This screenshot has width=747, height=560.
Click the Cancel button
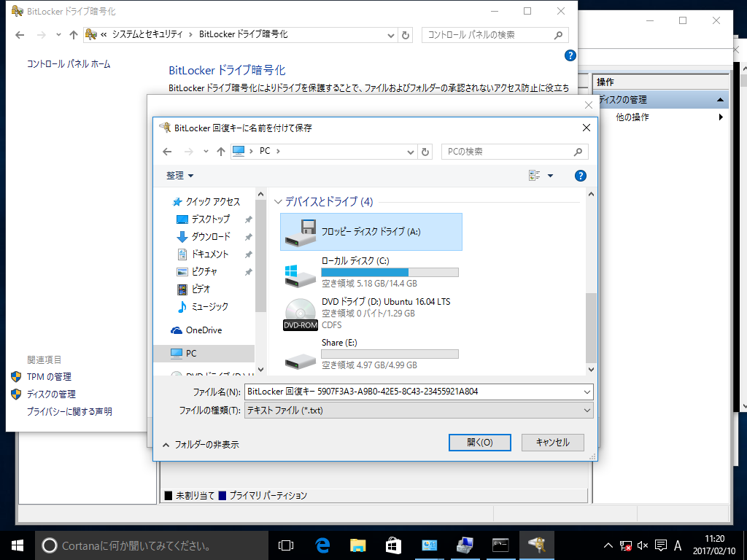553,443
